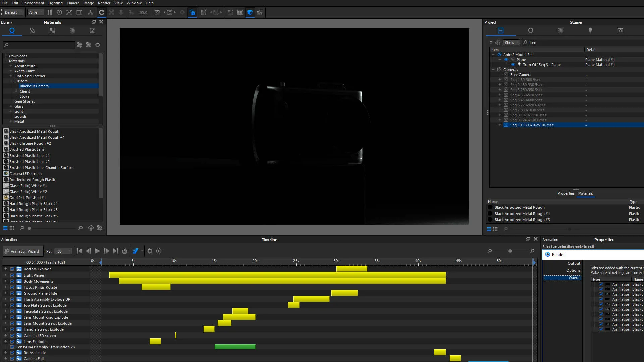Click the Camera tab icon in Project panel
This screenshot has width=644, height=362.
point(620,31)
